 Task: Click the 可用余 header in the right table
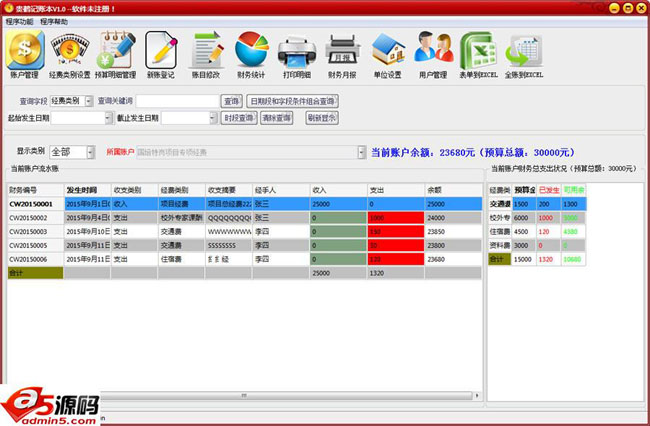pos(574,190)
